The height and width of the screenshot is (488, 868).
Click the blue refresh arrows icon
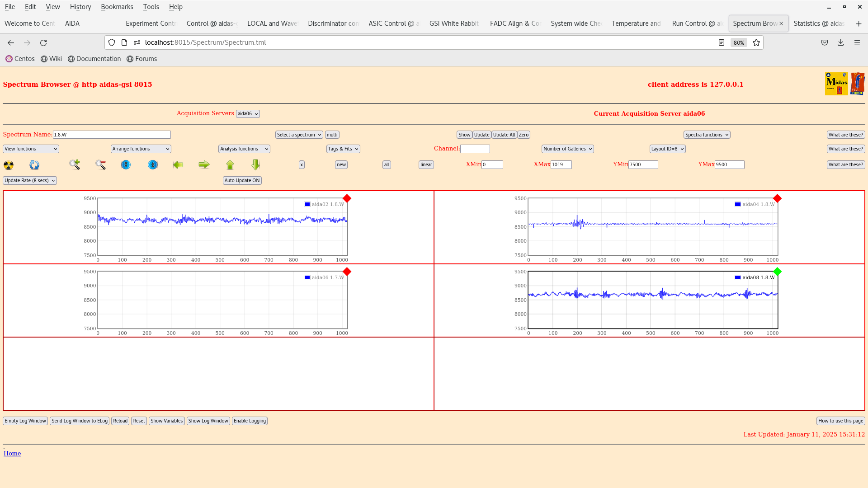click(34, 165)
